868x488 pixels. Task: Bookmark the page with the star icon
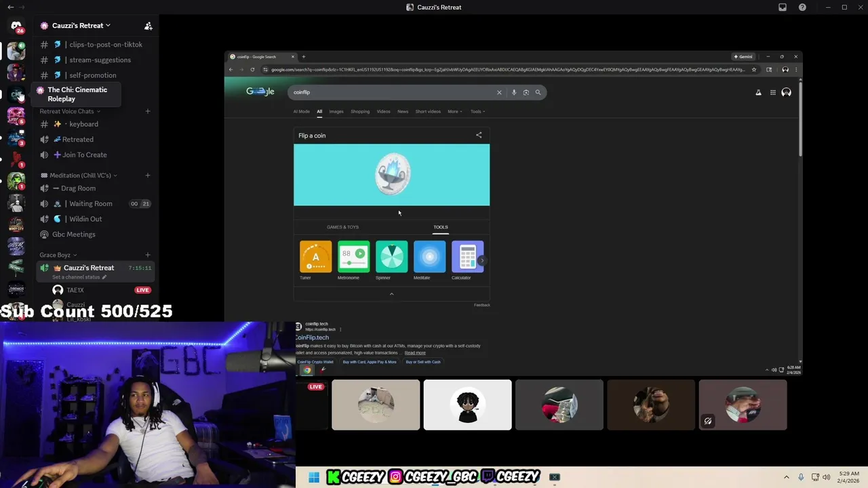coord(753,69)
